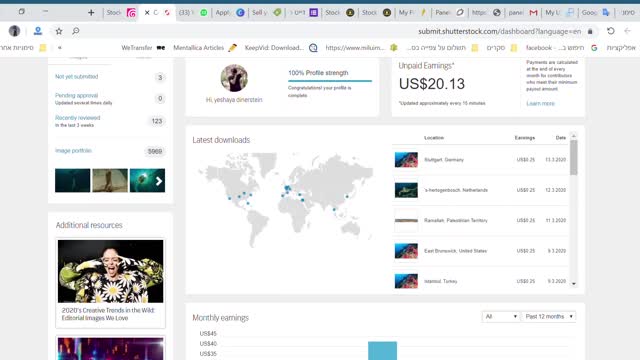Screen dimensions: 640x360
Task: Open the Recently reviewed link
Action: 78,118
